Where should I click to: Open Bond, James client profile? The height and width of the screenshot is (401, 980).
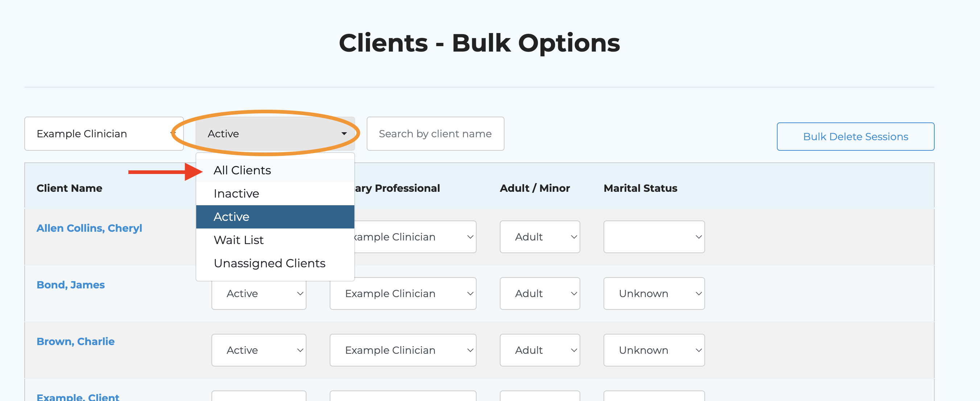pyautogui.click(x=70, y=285)
